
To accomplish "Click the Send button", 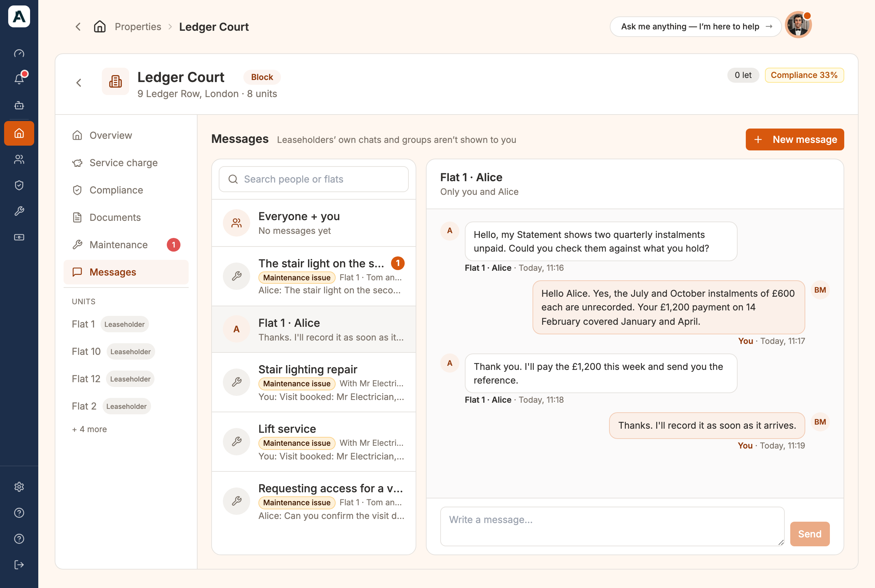I will point(810,534).
